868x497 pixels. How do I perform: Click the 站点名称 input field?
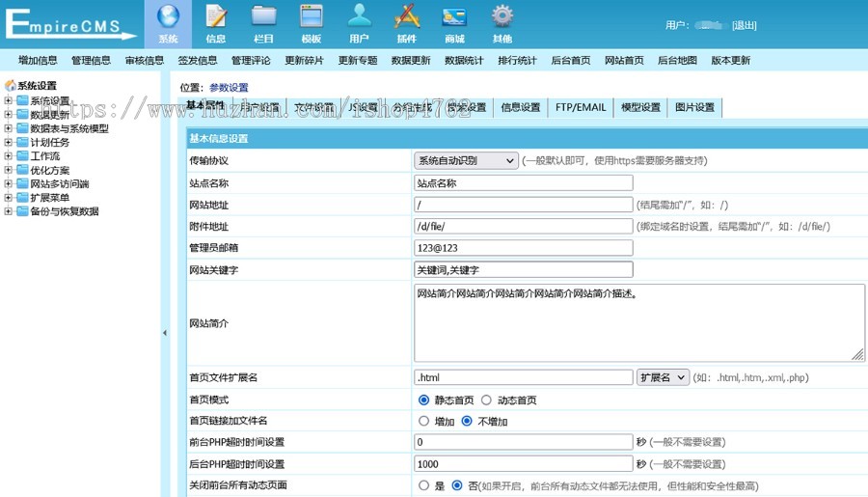[524, 182]
